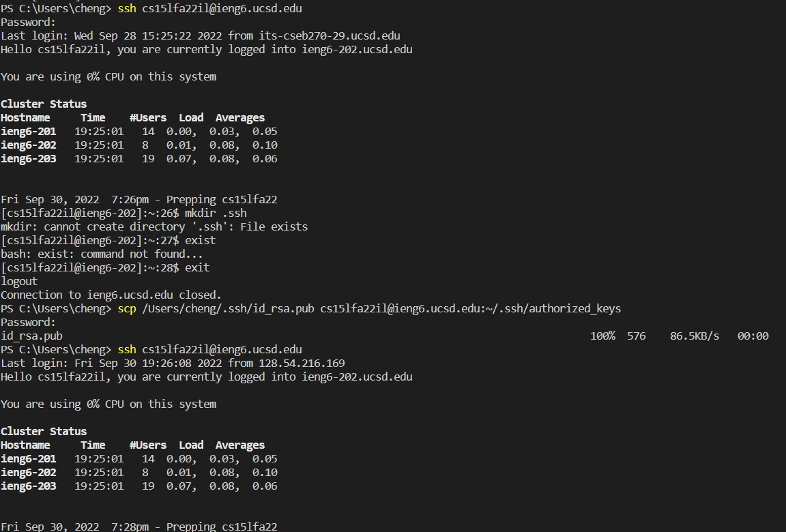Click the mkdir cannot create directory error
786x532 pixels.
pos(154,227)
